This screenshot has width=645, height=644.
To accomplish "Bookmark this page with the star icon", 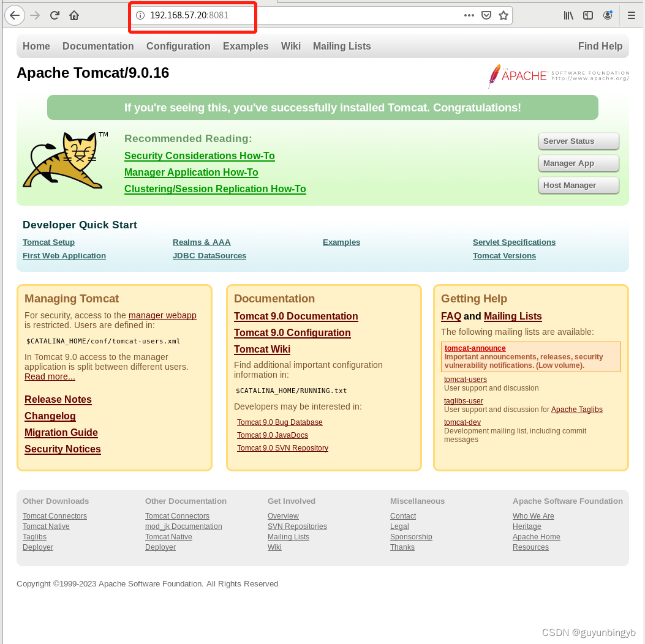I will pyautogui.click(x=504, y=16).
